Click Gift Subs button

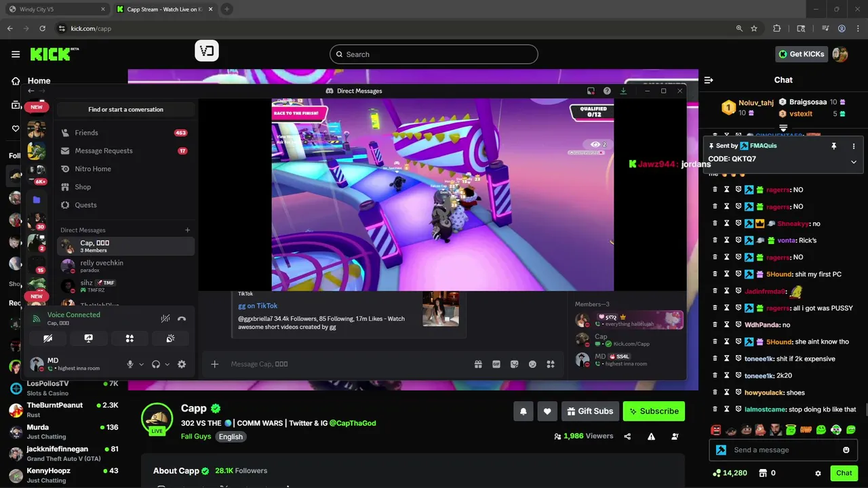pyautogui.click(x=589, y=411)
